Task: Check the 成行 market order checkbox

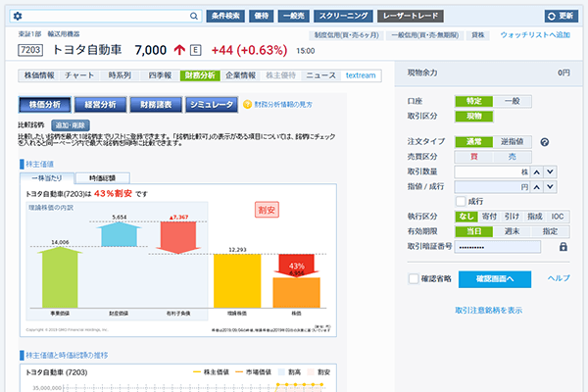Action: (461, 202)
